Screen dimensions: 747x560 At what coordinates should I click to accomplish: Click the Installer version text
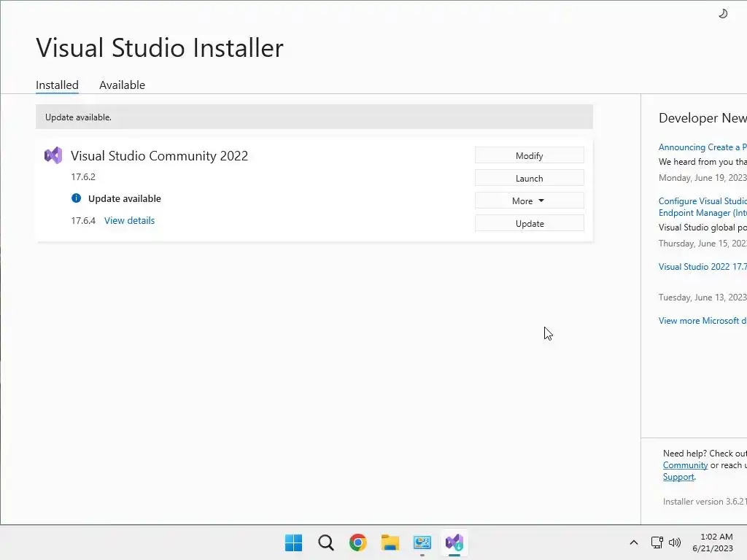(705, 502)
